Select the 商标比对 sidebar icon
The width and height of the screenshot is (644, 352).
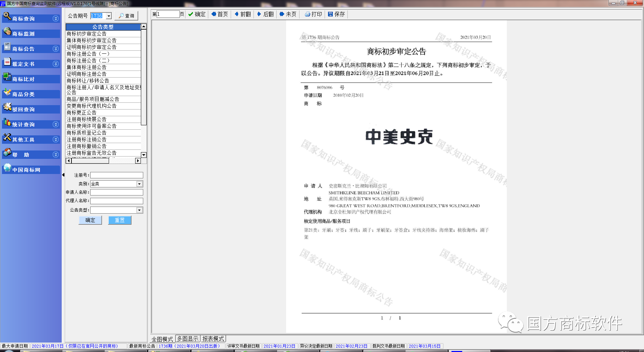7,77
